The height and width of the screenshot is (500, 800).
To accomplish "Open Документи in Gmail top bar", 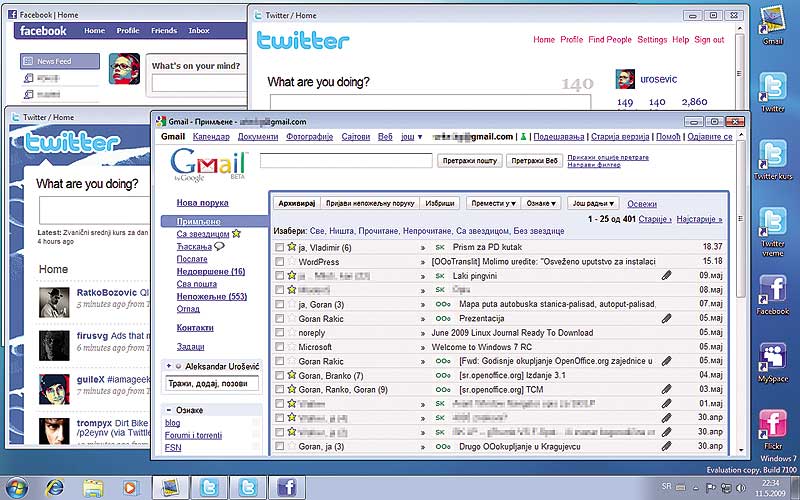I will [258, 137].
